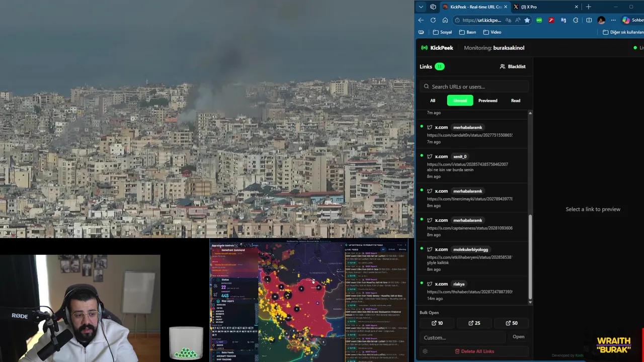Open the browser three-dots settings menu

coord(613,20)
